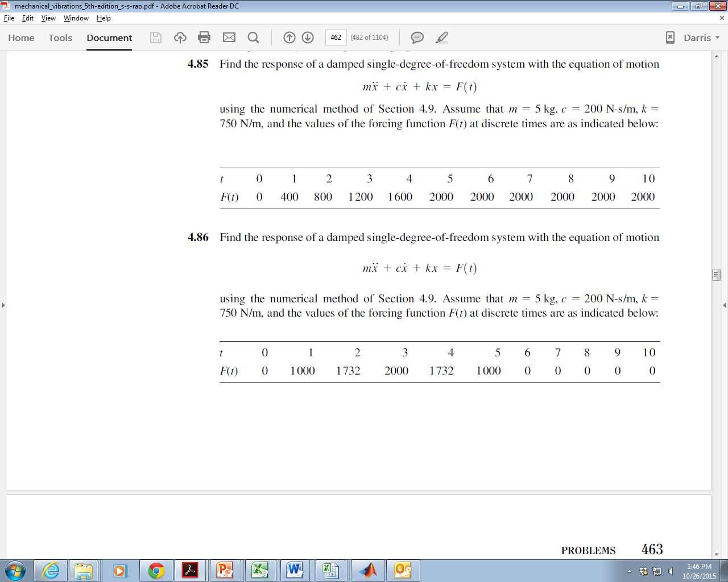Edit the page number field showing 462
Viewport: 728px width, 582px height.
pyautogui.click(x=336, y=38)
